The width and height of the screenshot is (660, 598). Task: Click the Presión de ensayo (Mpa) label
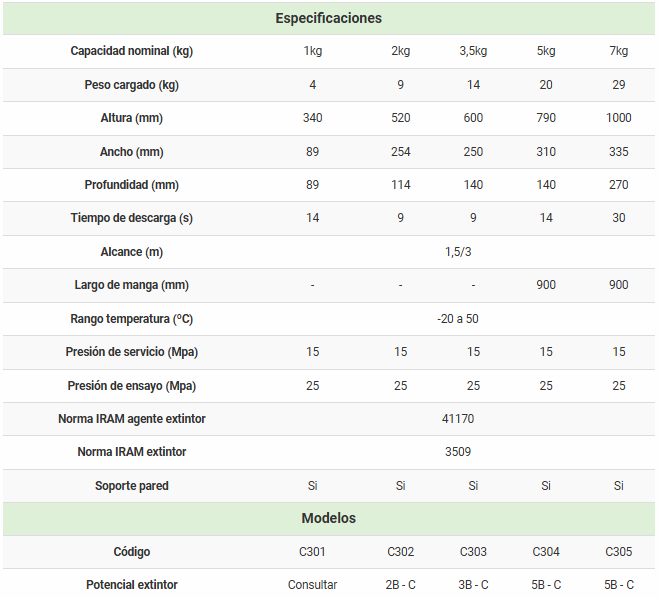point(131,385)
